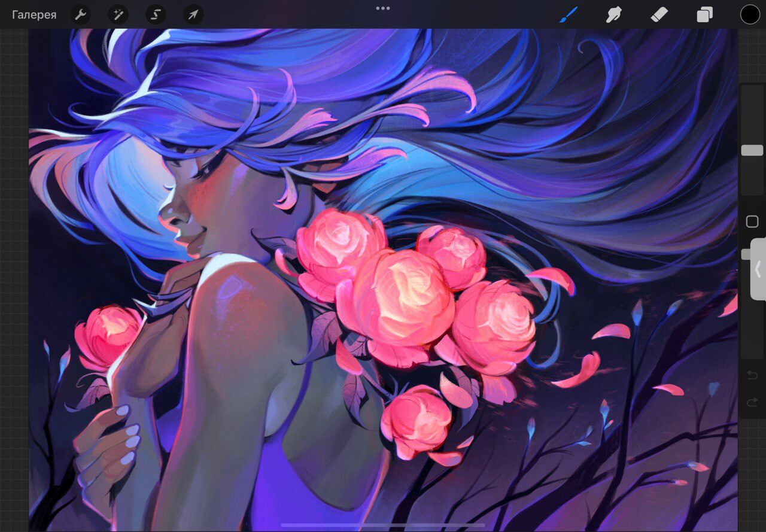Click the brush size slider handle

point(752,150)
